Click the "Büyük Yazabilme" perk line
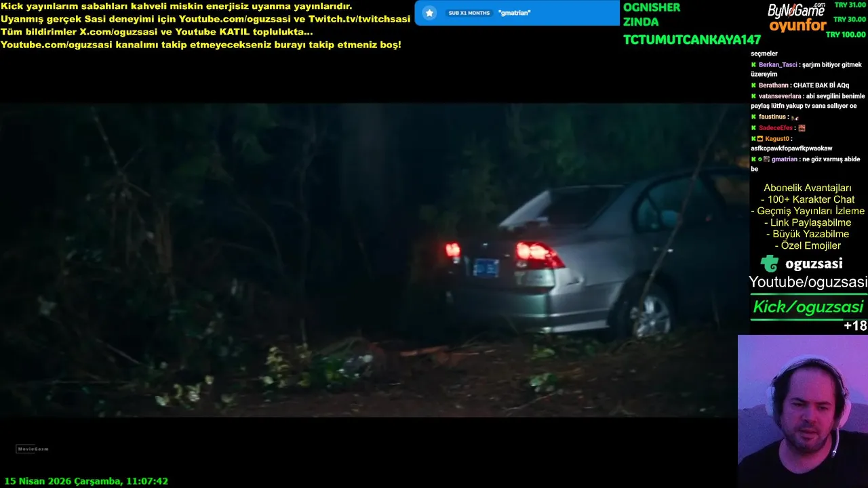This screenshot has height=488, width=868. click(808, 234)
